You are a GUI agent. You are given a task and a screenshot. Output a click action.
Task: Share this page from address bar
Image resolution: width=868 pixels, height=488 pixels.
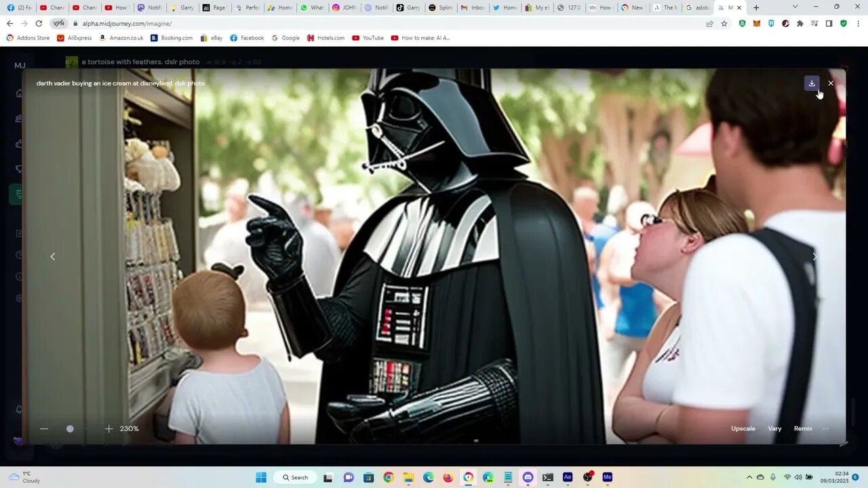pyautogui.click(x=709, y=23)
